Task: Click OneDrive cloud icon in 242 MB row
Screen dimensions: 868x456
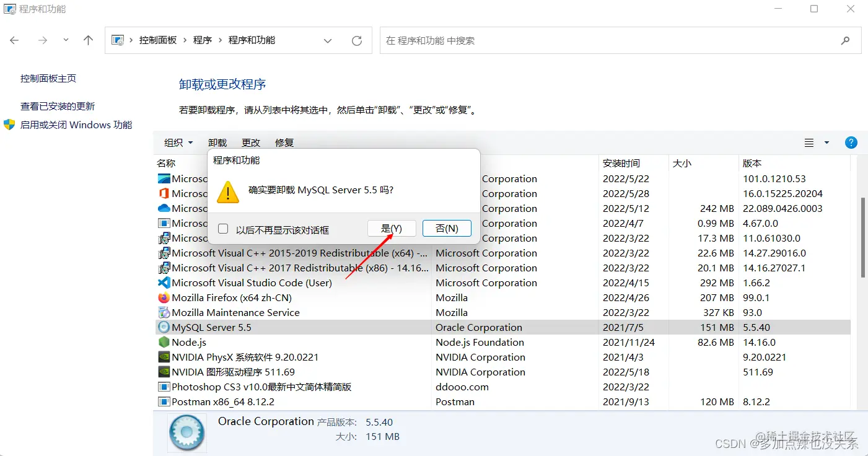Action: coord(164,208)
